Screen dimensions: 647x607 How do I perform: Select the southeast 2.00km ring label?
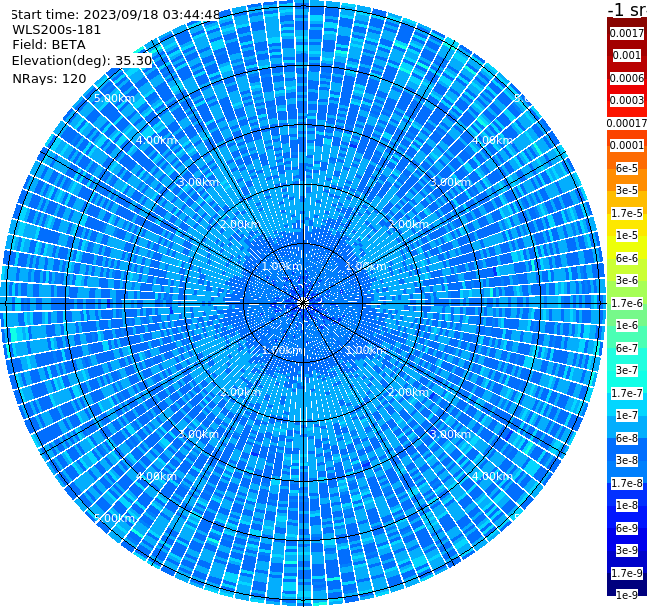[408, 392]
